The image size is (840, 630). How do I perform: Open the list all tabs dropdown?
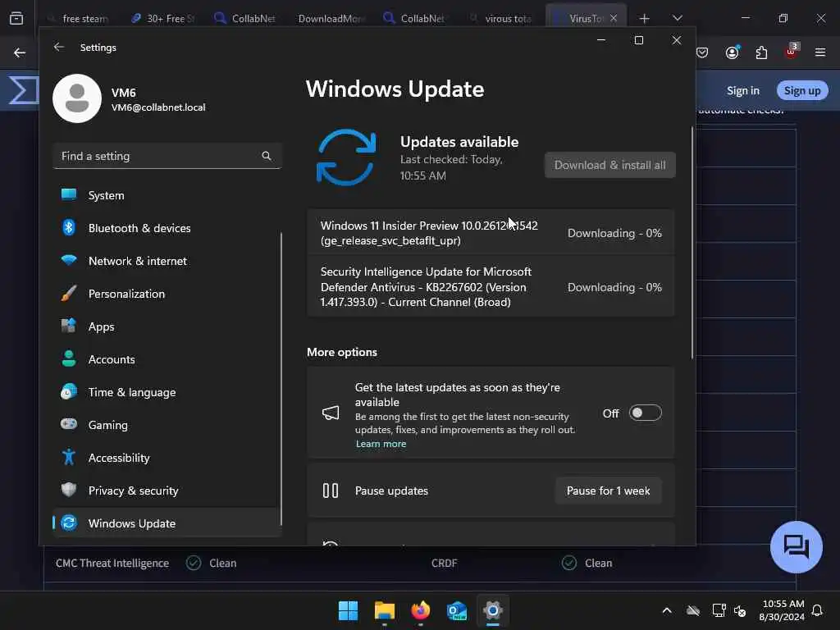click(677, 18)
